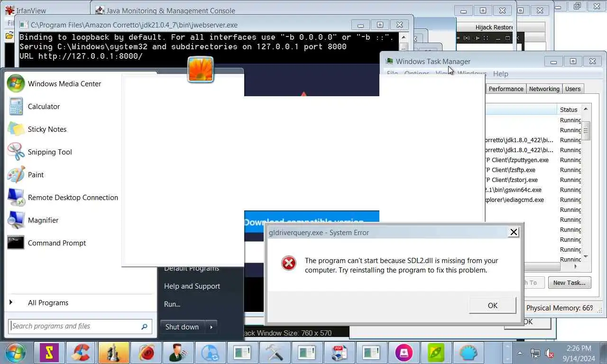Screen dimensions: 607x364
Task: Select the gswin64c.exe process row
Action: [533, 190]
